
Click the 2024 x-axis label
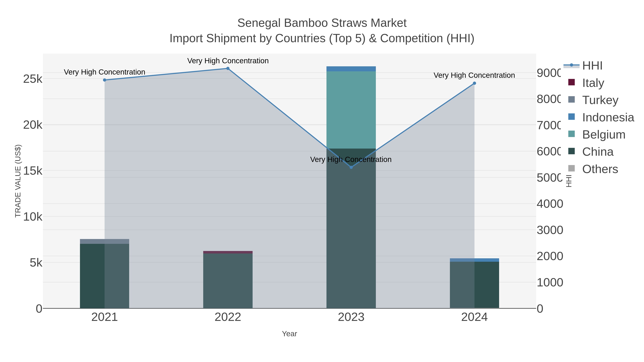pyautogui.click(x=474, y=317)
